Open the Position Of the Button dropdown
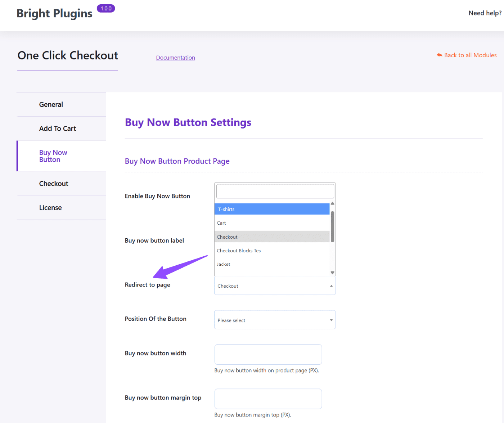Image resolution: width=504 pixels, height=423 pixels. pyautogui.click(x=274, y=320)
